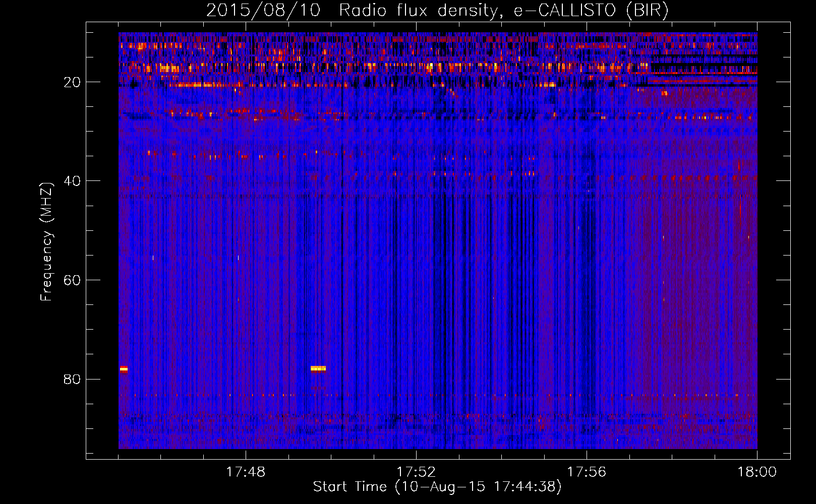Click the 'Start Time (10-Aug-15 17:44:38)' x-axis label

click(437, 487)
